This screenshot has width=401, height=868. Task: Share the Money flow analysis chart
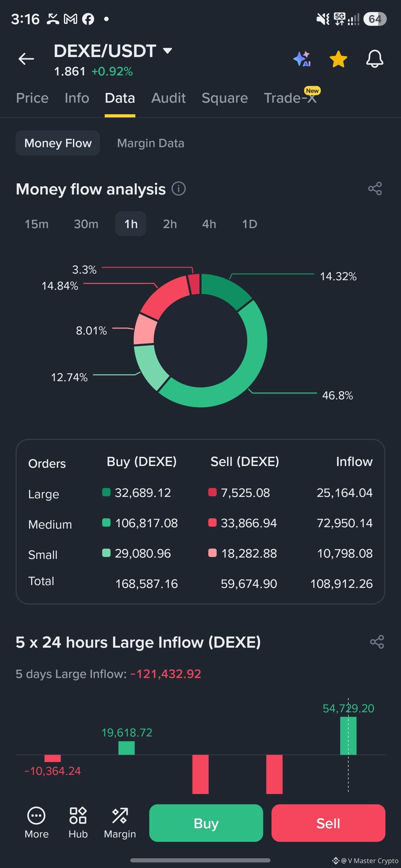(x=375, y=189)
